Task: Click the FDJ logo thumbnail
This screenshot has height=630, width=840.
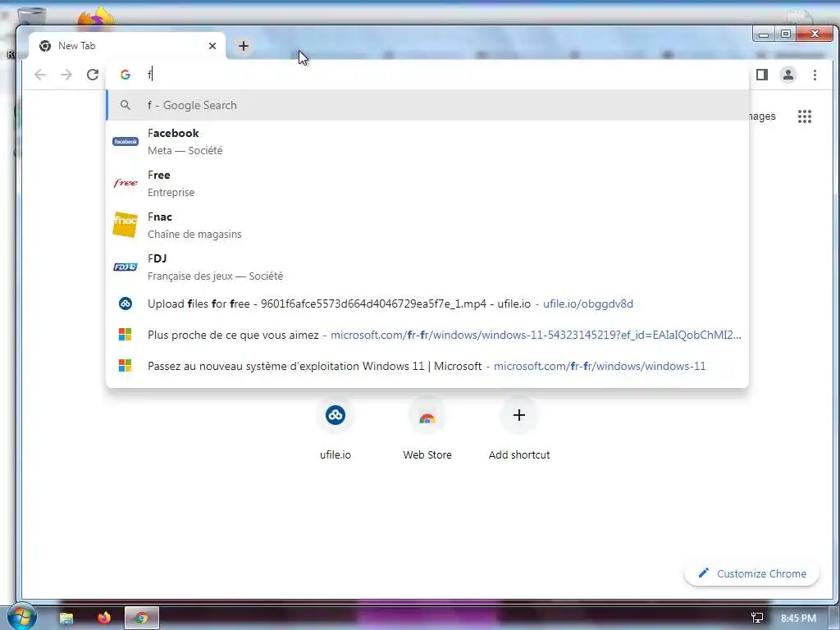Action: pyautogui.click(x=126, y=267)
